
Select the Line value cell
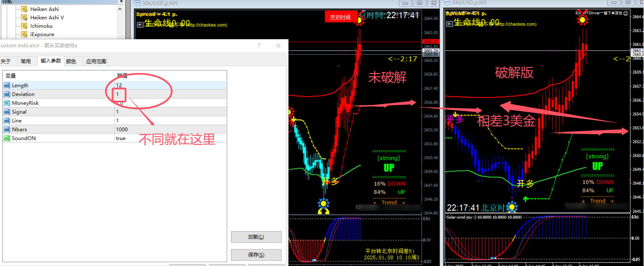click(170, 120)
